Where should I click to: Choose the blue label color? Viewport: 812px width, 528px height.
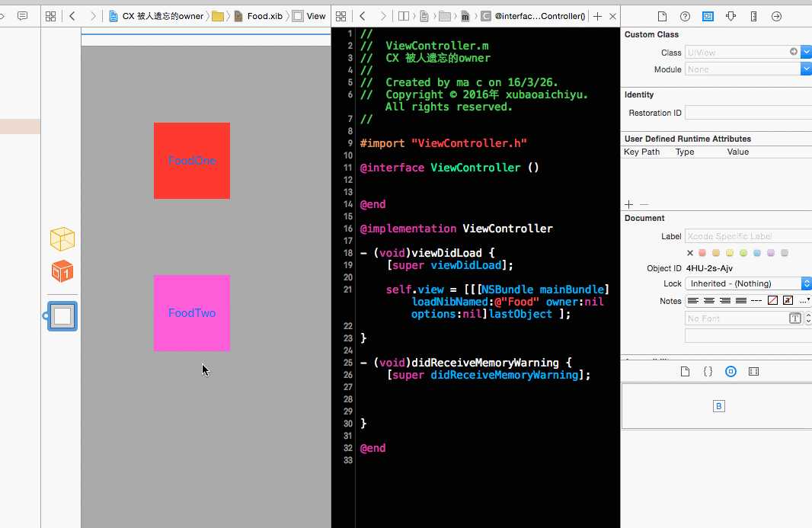click(757, 253)
